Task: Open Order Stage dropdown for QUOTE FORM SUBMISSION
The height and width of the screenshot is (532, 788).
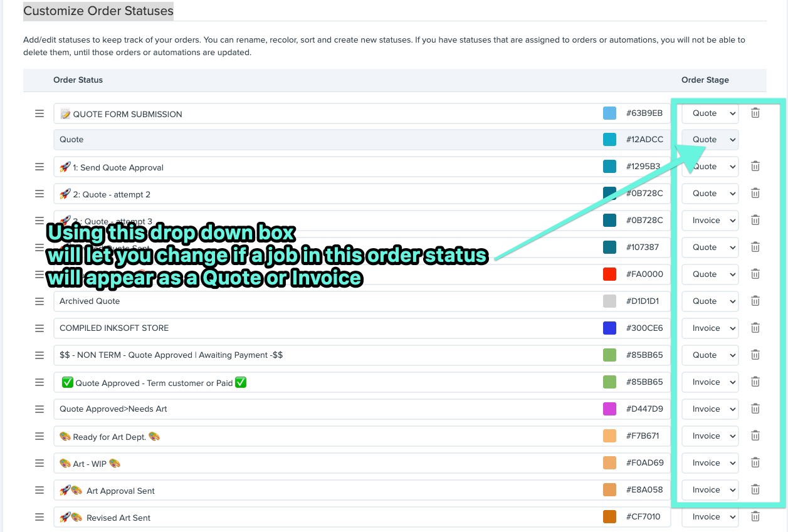Action: (710, 113)
